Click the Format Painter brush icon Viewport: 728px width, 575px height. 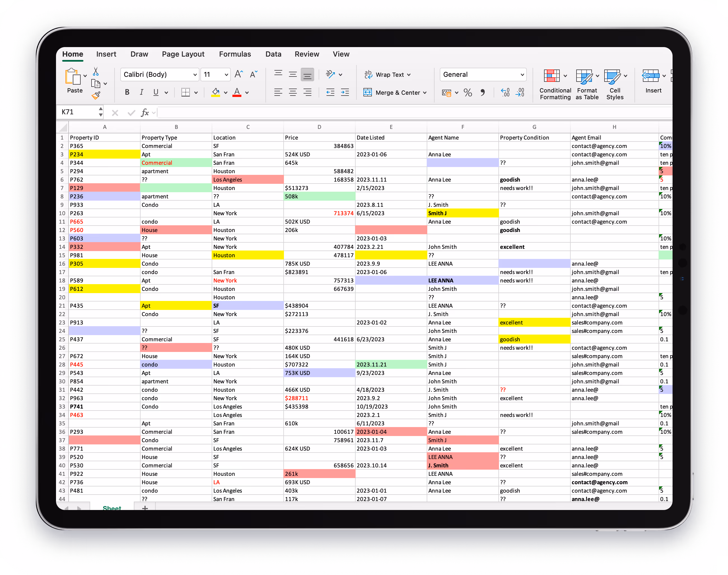pyautogui.click(x=96, y=96)
